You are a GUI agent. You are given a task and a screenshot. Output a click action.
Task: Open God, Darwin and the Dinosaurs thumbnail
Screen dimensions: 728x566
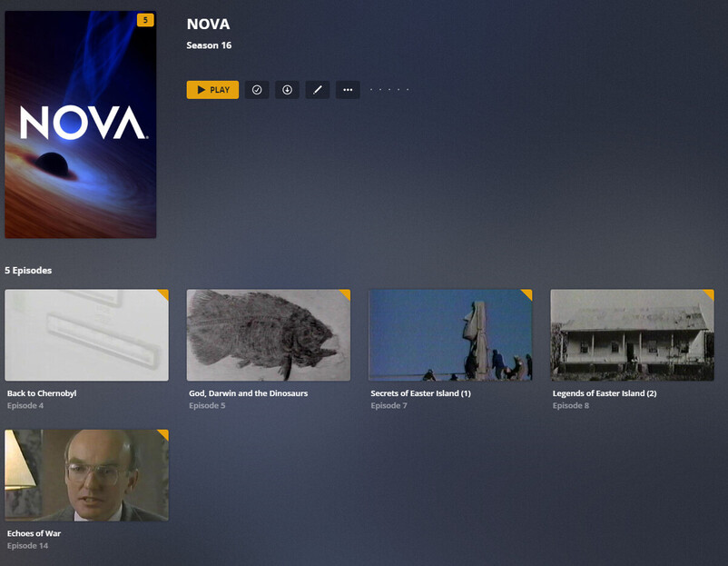pyautogui.click(x=269, y=335)
